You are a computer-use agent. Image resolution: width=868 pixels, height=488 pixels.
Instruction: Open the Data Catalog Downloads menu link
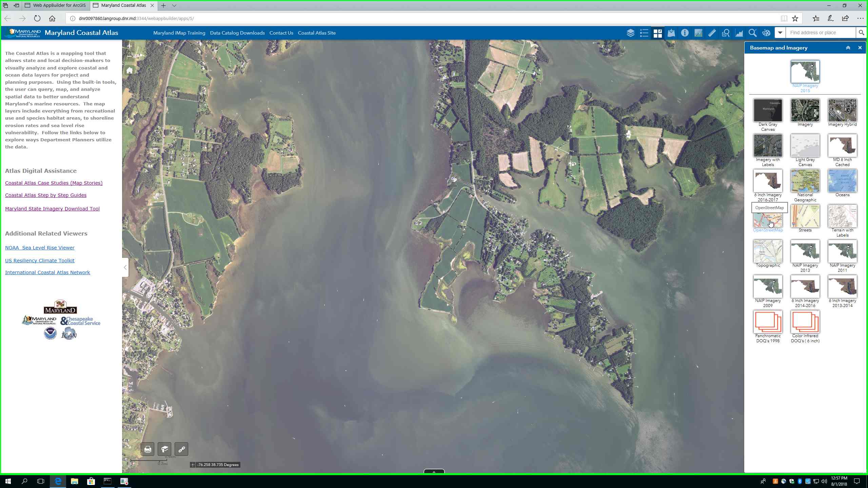237,33
